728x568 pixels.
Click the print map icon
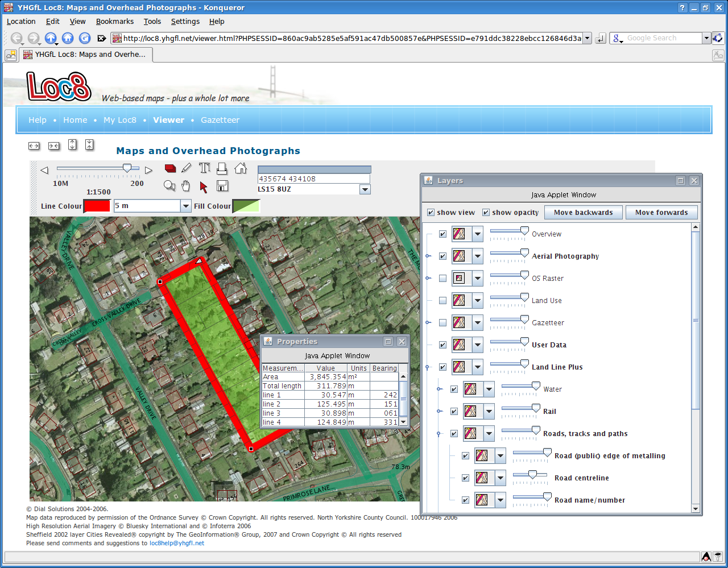(x=222, y=168)
